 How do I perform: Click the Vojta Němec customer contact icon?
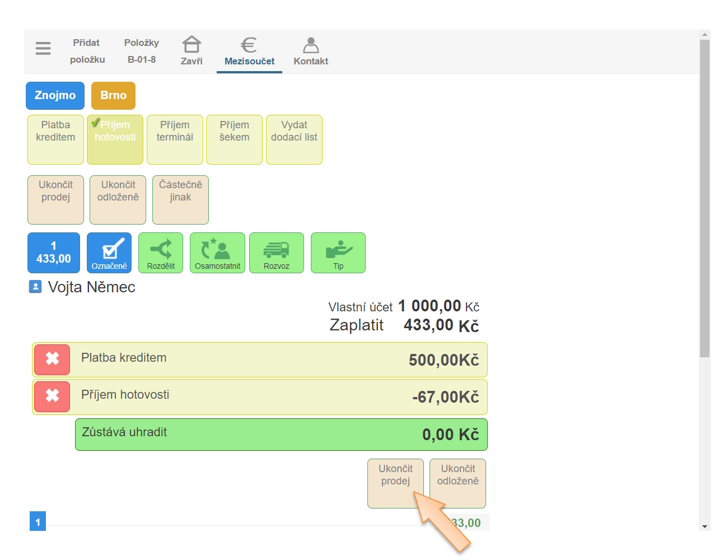[35, 287]
